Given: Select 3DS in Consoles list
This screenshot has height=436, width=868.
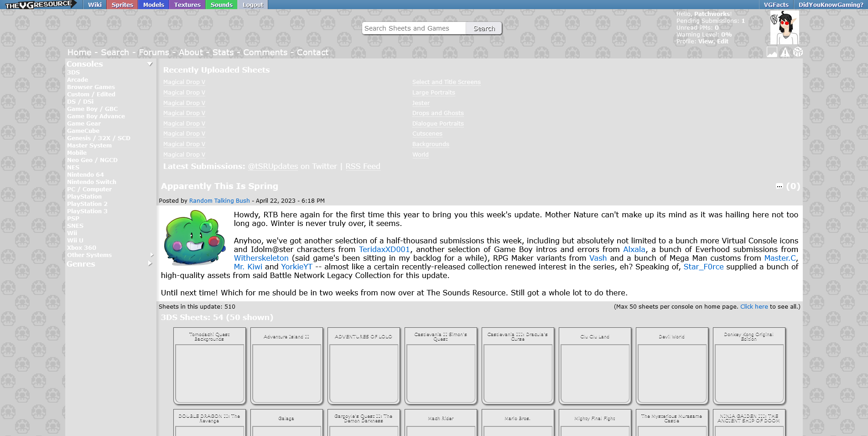Looking at the screenshot, I should [73, 72].
